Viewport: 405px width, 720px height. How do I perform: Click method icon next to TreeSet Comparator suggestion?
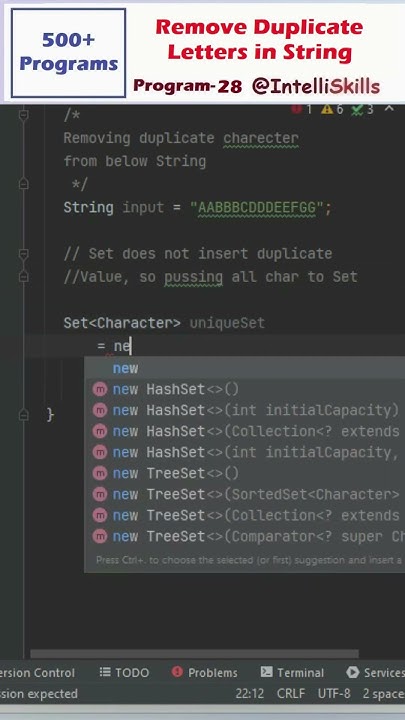click(100, 536)
